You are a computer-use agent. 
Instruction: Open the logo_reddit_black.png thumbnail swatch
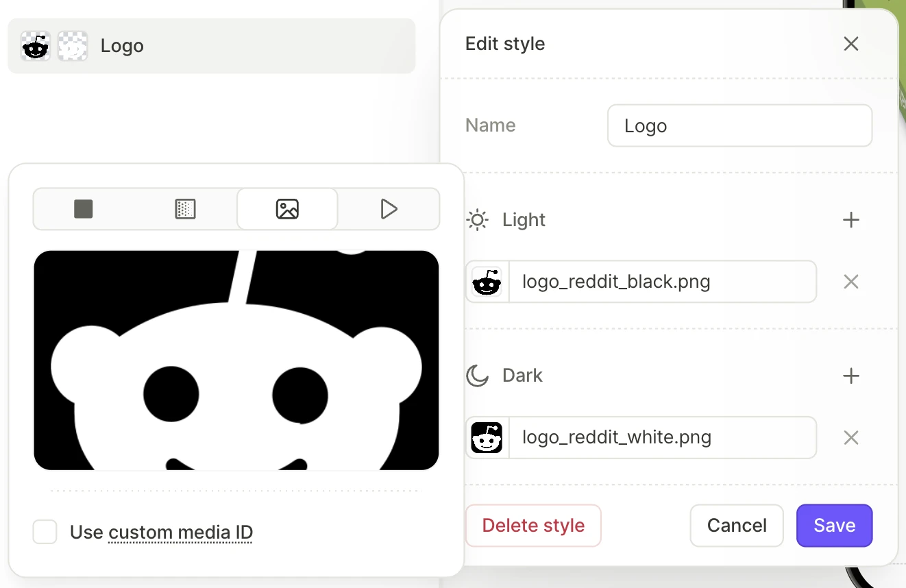(x=487, y=282)
